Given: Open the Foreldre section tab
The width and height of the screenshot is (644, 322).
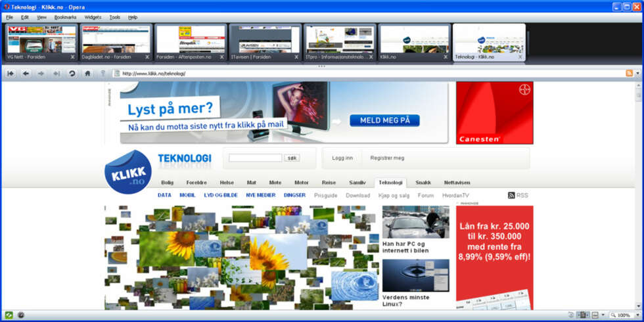Looking at the screenshot, I should (x=196, y=183).
